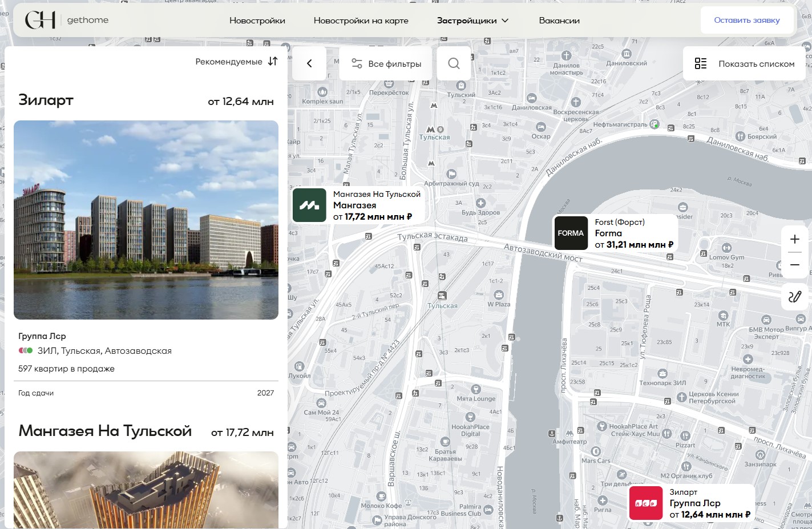Open Все фильтры
812x529 pixels.
[x=386, y=63]
